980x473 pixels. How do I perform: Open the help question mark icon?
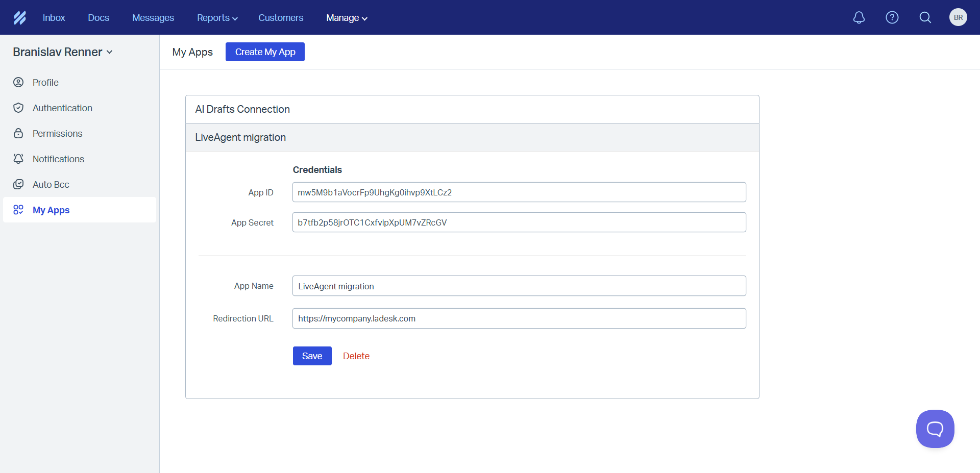click(892, 18)
